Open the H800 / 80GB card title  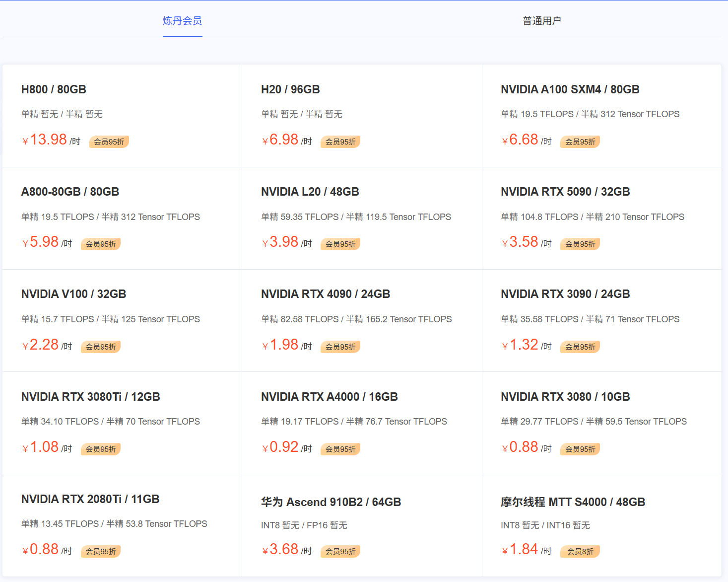tap(54, 89)
